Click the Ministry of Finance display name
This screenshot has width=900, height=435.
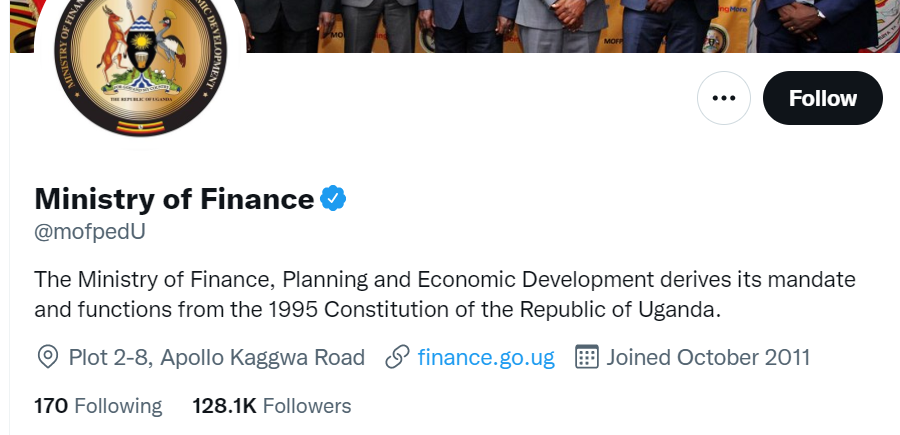click(174, 199)
